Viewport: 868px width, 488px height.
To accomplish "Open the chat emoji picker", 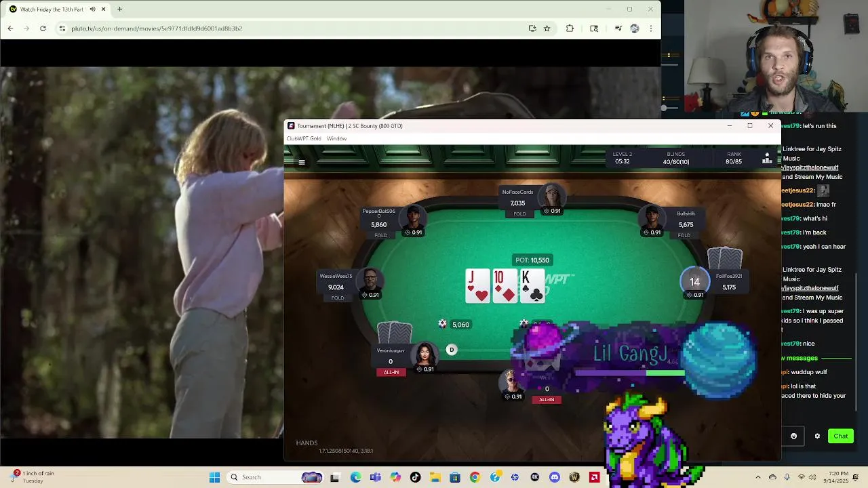I will tap(794, 436).
